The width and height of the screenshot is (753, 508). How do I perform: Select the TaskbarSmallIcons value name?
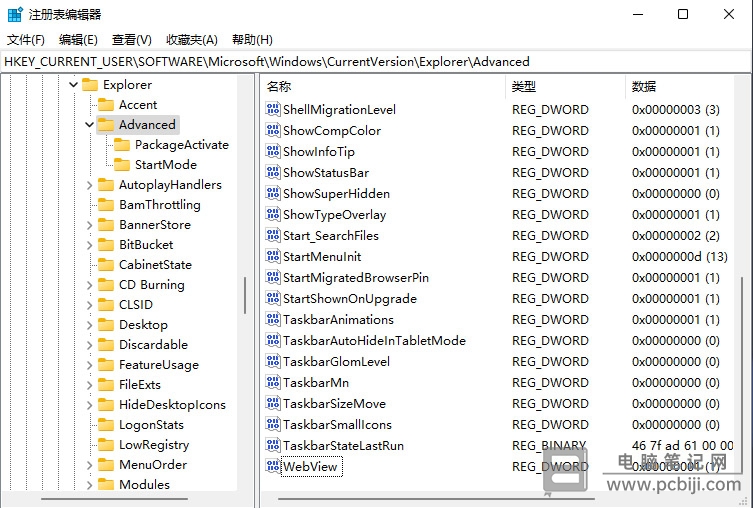coord(337,424)
